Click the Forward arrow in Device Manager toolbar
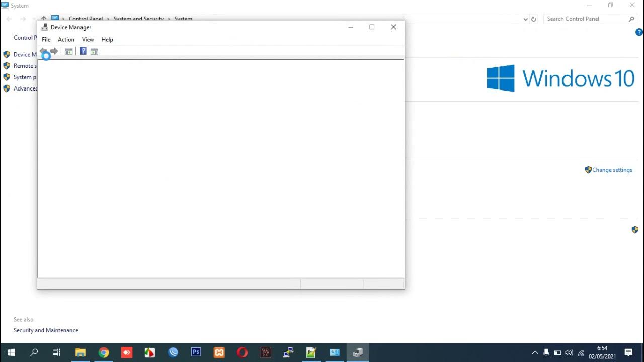Image resolution: width=644 pixels, height=362 pixels. point(54,51)
